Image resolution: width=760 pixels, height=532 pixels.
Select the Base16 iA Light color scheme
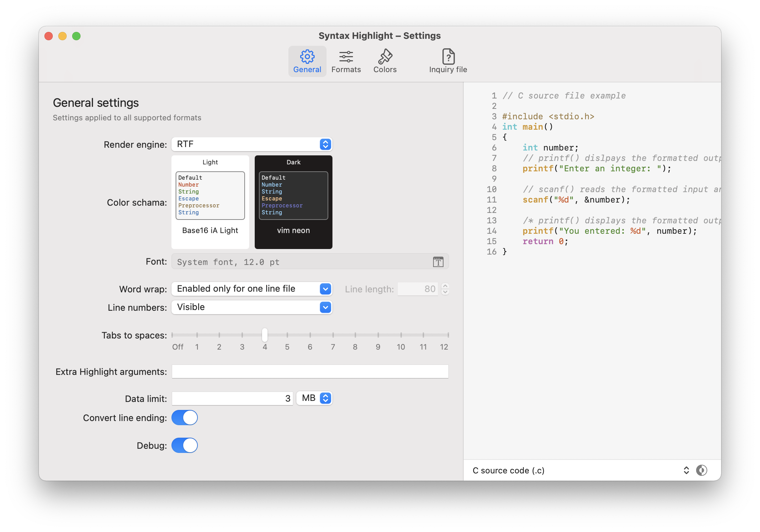pos(210,202)
